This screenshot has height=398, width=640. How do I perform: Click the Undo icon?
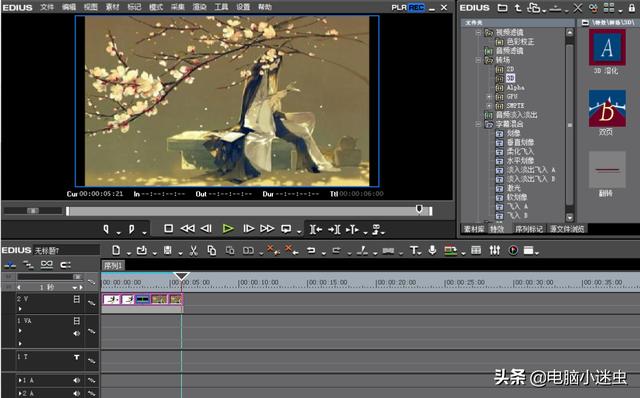311,251
